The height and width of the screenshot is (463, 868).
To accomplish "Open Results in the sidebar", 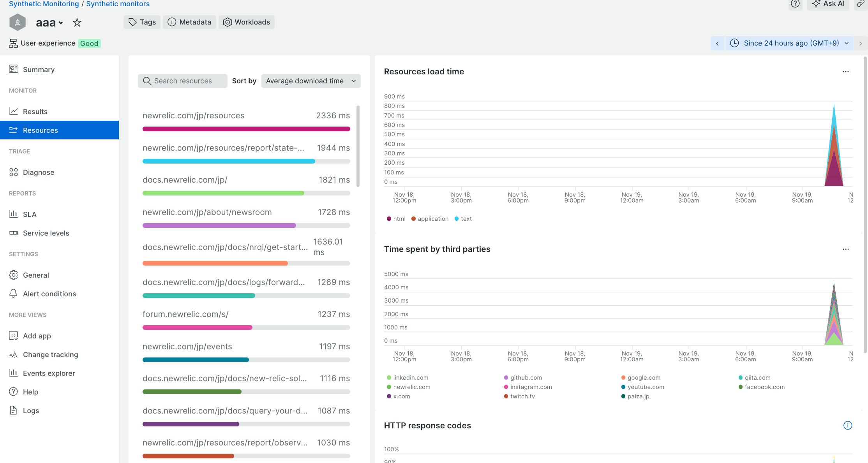I will (x=59, y=111).
